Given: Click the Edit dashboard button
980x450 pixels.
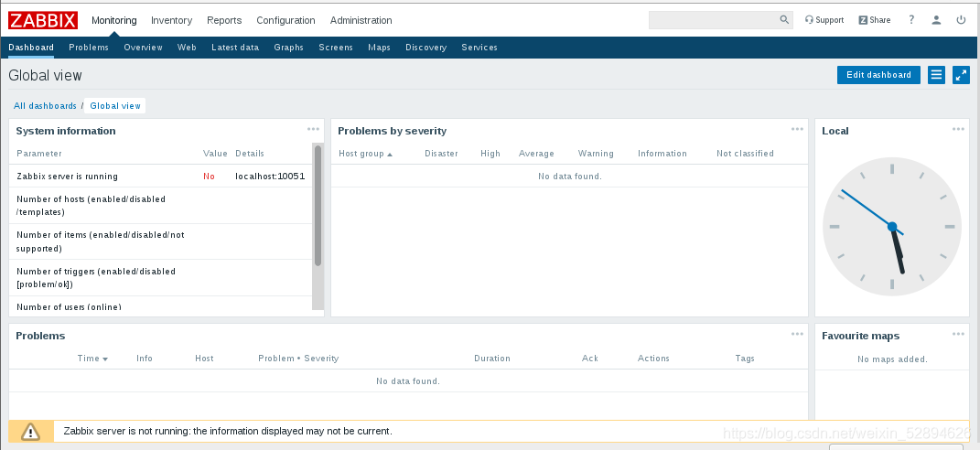Looking at the screenshot, I should 878,75.
